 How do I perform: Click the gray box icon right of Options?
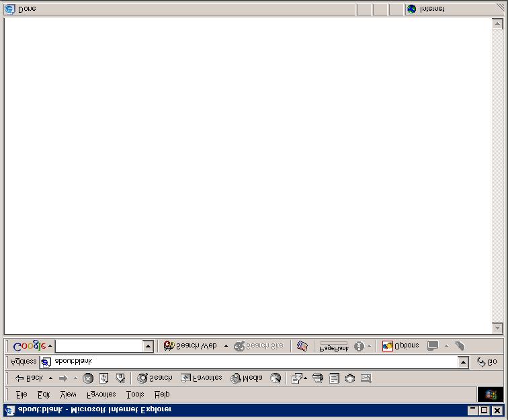[433, 346]
